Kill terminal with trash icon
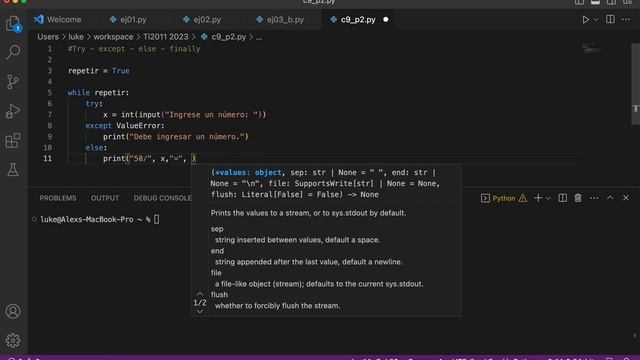This screenshot has height=360, width=640. pyautogui.click(x=578, y=198)
